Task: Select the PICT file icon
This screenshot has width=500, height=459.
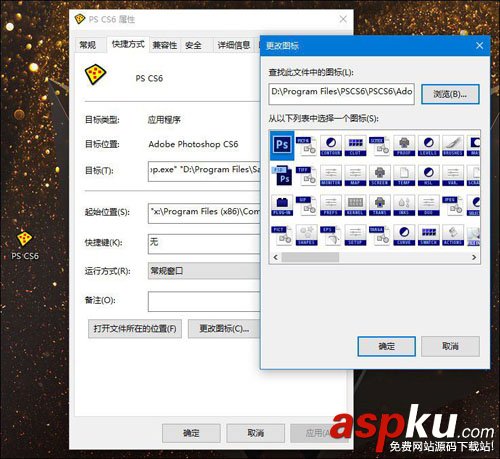Action: [282, 235]
